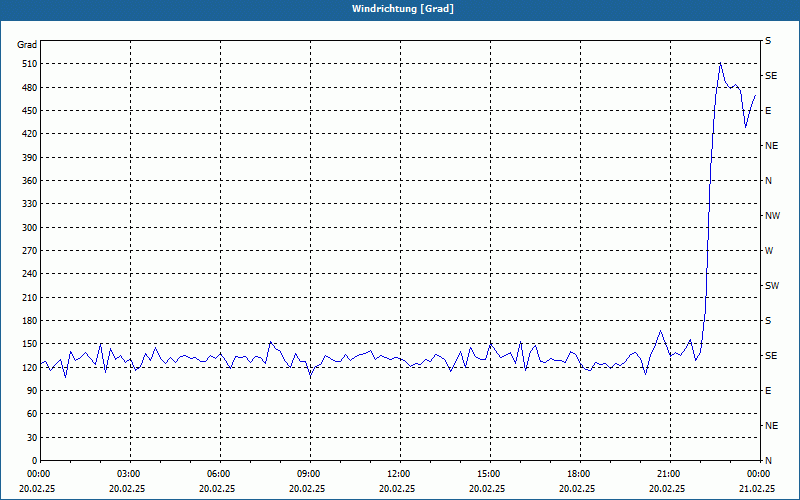Click the 00:00 label above 21.02.25

point(759,474)
